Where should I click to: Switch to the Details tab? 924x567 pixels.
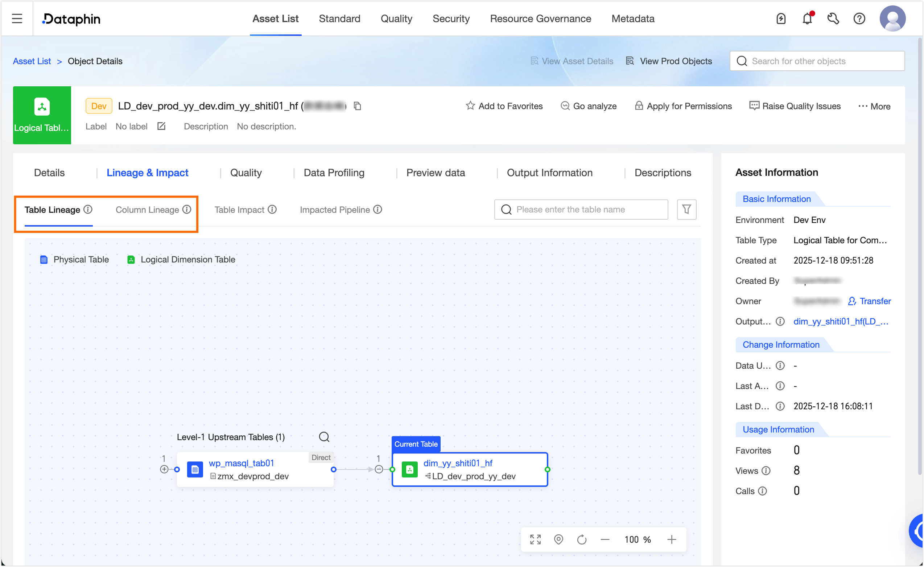pos(49,173)
